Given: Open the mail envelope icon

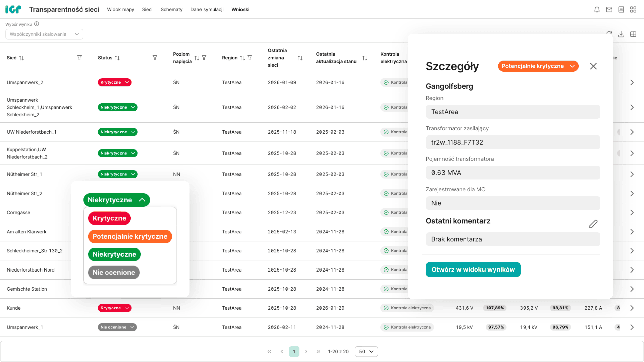Looking at the screenshot, I should click(609, 10).
